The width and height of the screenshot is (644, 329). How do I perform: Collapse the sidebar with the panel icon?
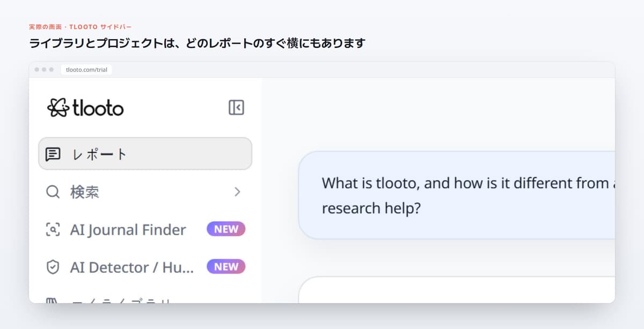click(236, 107)
